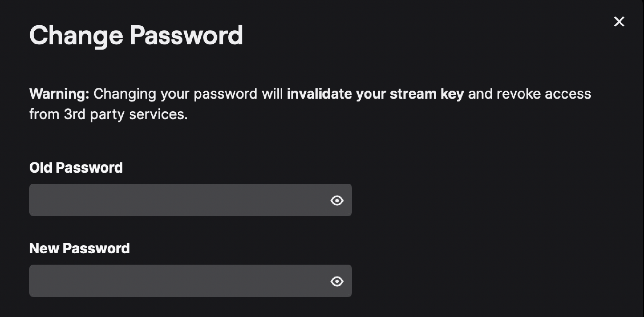The image size is (644, 317).
Task: Close the Change Password dialog
Action: (619, 22)
